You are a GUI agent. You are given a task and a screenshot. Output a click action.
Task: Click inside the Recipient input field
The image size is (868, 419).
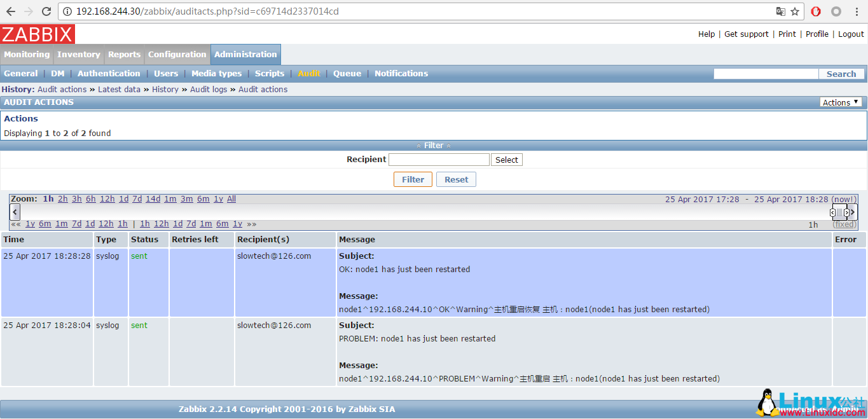coord(439,159)
